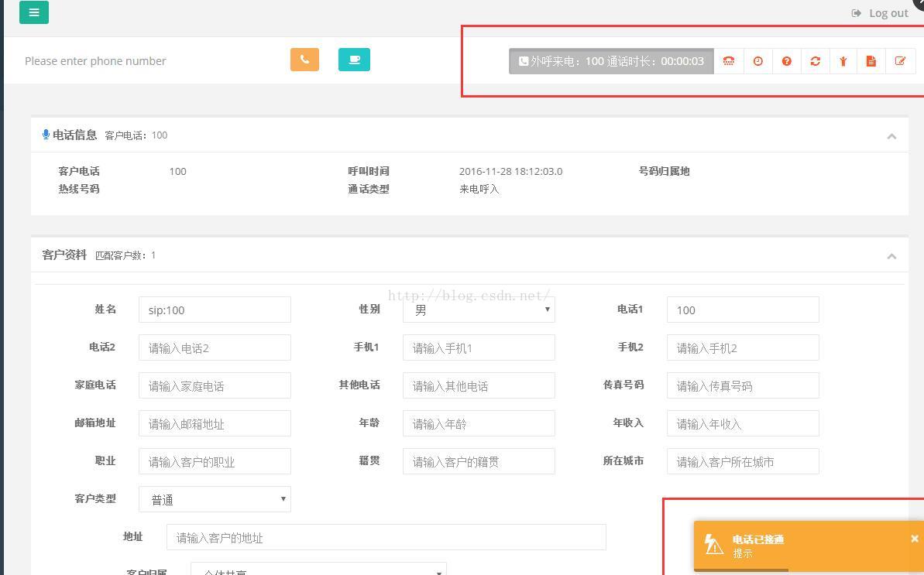
Task: Click the 籍贯 input field
Action: coord(479,461)
